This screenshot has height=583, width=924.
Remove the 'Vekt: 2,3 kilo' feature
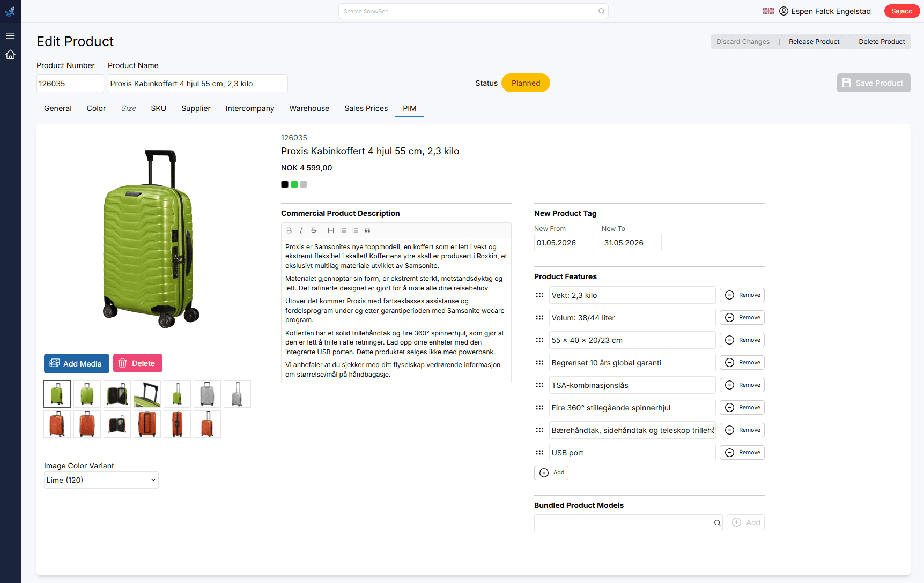click(x=742, y=295)
